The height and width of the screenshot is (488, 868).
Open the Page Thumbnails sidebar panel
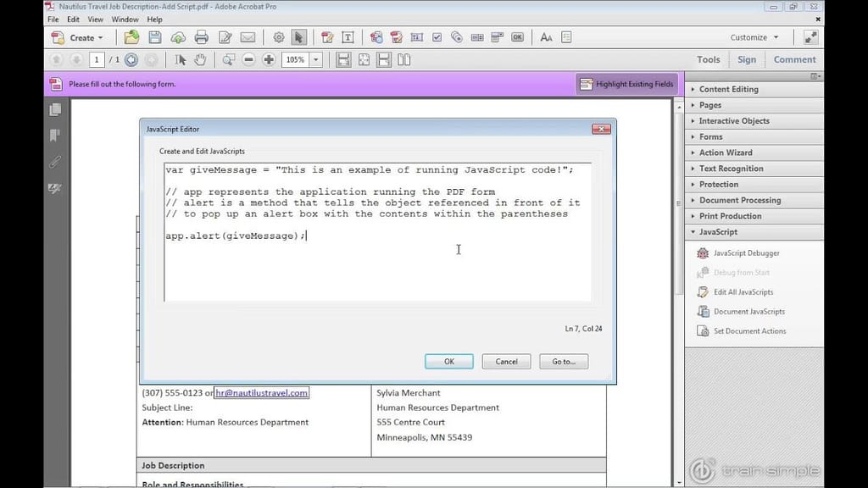click(x=54, y=108)
